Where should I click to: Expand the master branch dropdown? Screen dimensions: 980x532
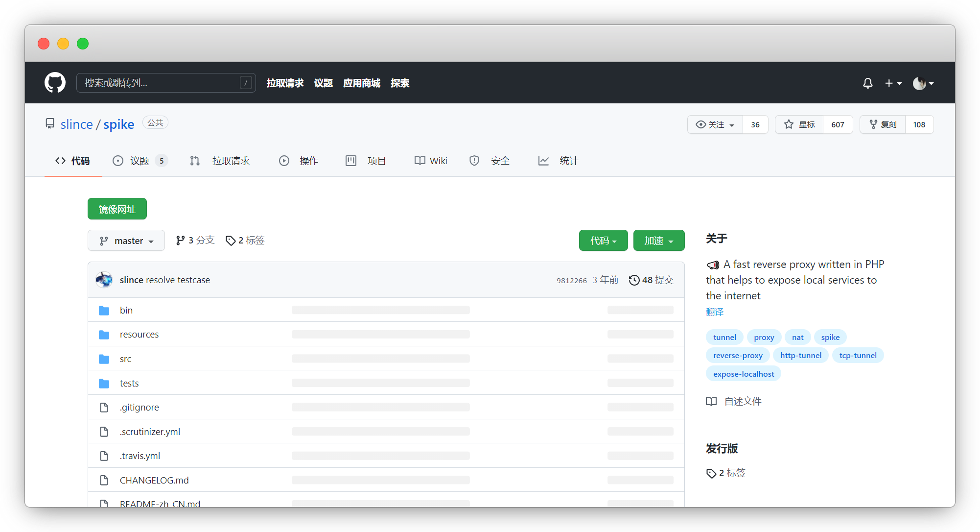[x=126, y=241]
